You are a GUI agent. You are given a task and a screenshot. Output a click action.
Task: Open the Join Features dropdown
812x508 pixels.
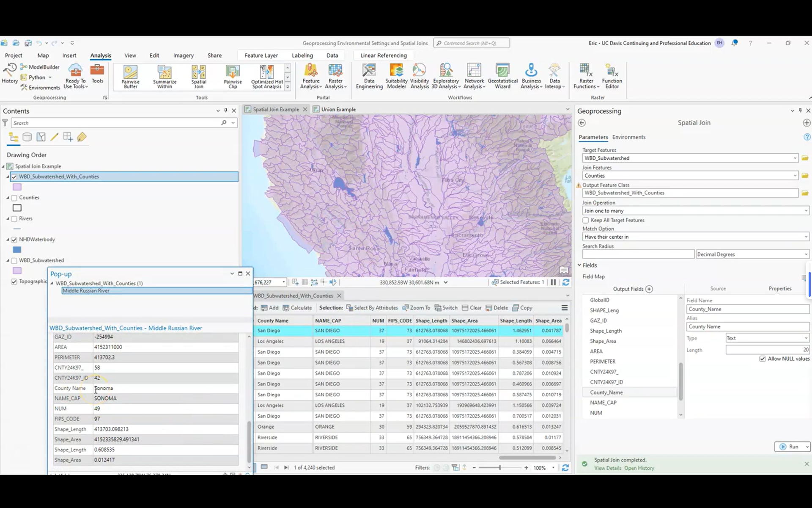(x=795, y=176)
